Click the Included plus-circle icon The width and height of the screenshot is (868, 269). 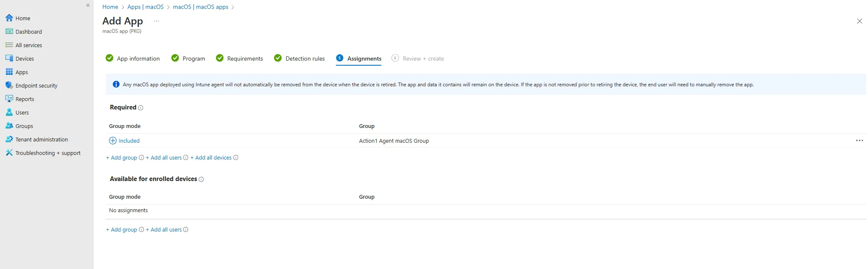pos(113,141)
